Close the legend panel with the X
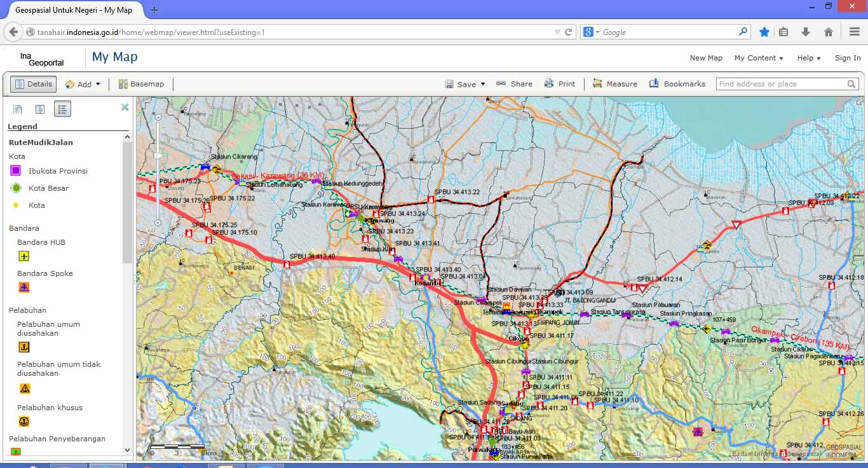The image size is (868, 468). tap(125, 107)
